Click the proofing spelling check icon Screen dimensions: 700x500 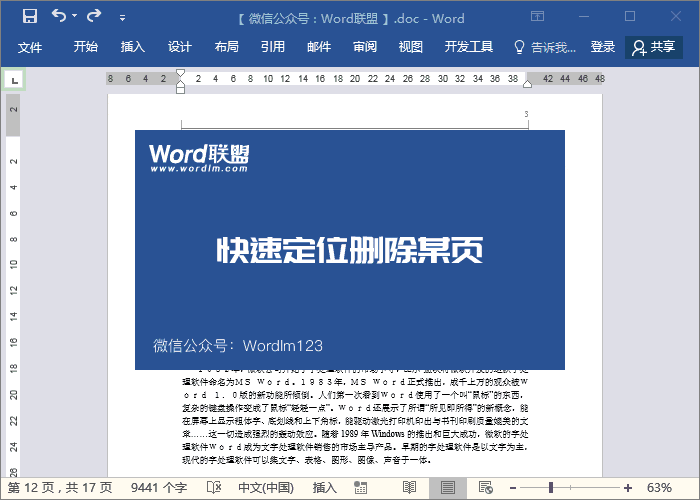pyautogui.click(x=214, y=488)
